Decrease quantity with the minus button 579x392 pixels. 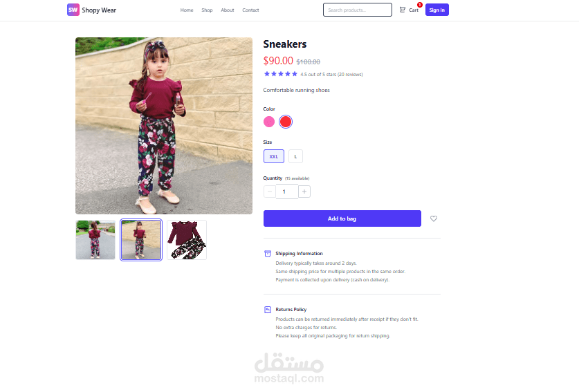(270, 192)
